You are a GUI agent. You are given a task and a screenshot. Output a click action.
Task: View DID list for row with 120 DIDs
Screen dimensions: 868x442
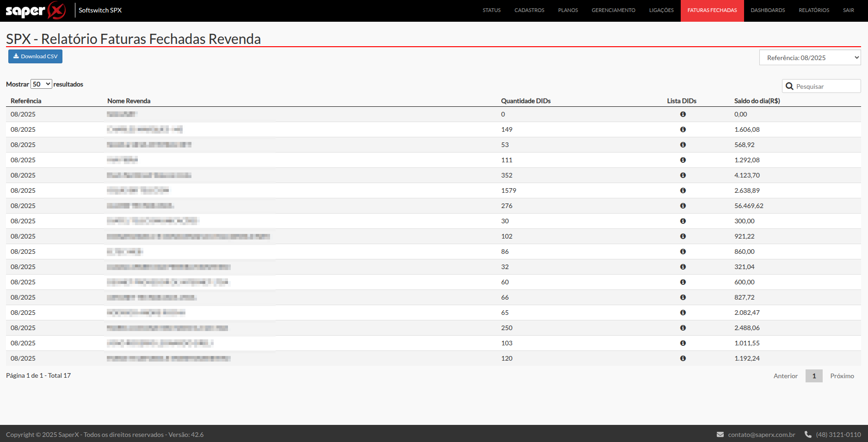pyautogui.click(x=683, y=358)
